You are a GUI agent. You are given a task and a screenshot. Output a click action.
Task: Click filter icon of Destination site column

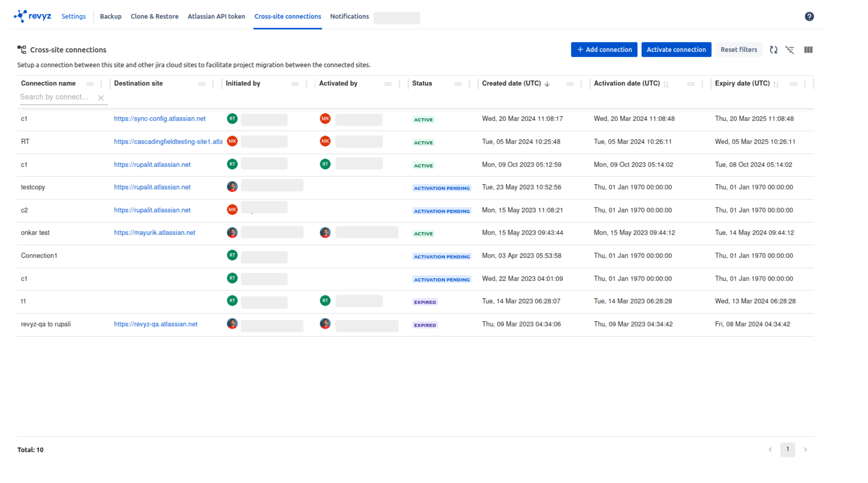click(202, 84)
